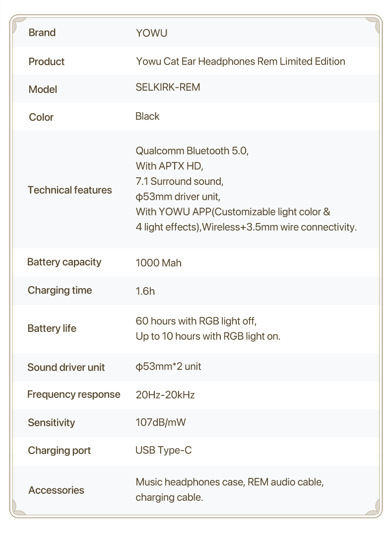Select the SELKIRK-REM model value

tap(168, 87)
